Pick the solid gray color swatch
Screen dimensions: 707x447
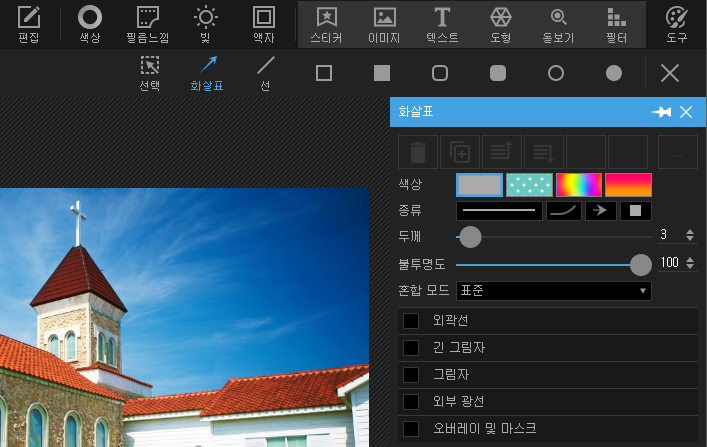[x=479, y=185]
